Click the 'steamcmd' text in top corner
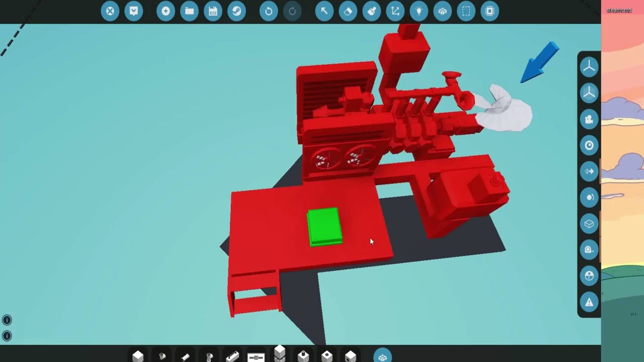Viewport: 644px width, 362px height. pyautogui.click(x=619, y=10)
